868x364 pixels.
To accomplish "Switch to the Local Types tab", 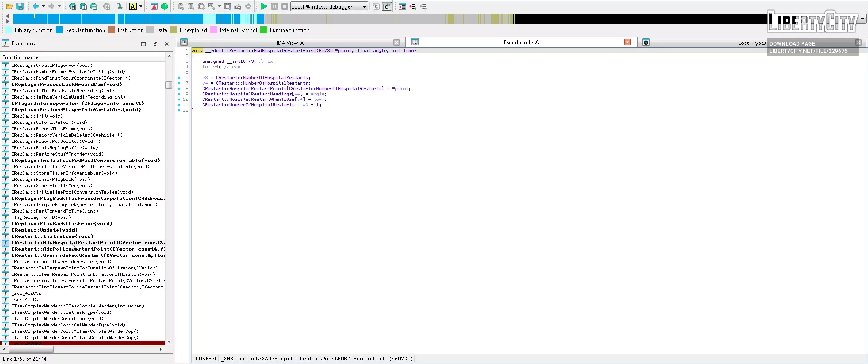I will pos(751,43).
